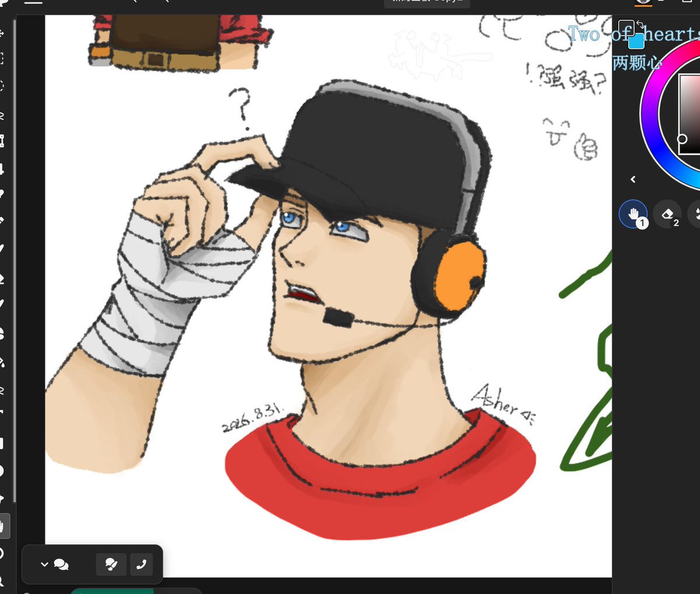Pick the blue background color swatch
700x594 pixels.
click(x=637, y=41)
